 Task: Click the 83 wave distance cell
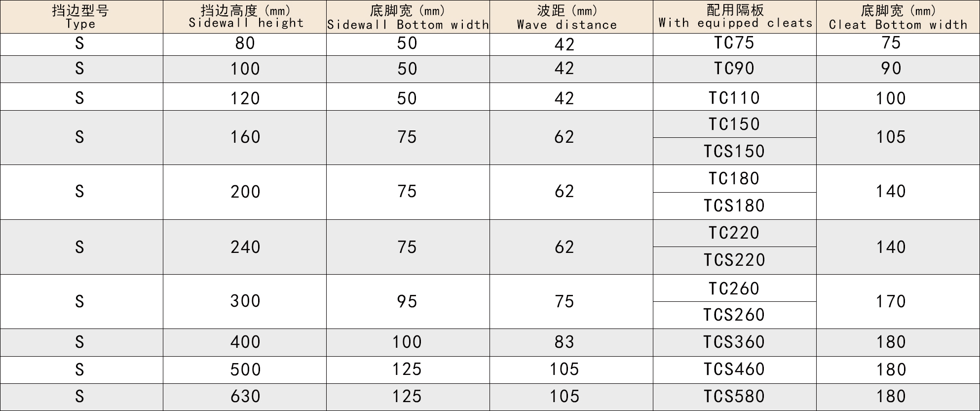pos(565,342)
